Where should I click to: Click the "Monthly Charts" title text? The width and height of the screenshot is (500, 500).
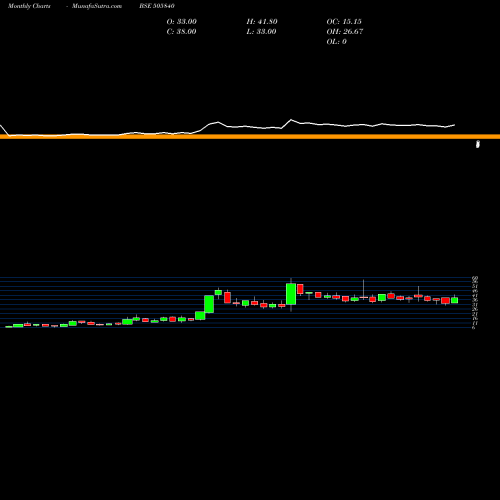point(29,6)
